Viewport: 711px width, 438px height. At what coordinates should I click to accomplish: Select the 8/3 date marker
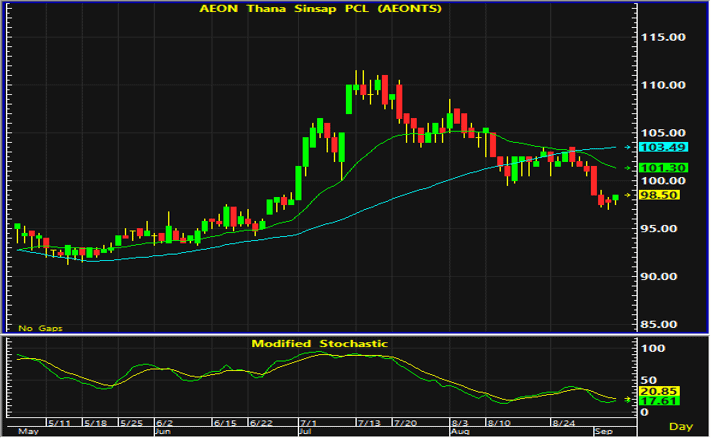tap(460, 423)
